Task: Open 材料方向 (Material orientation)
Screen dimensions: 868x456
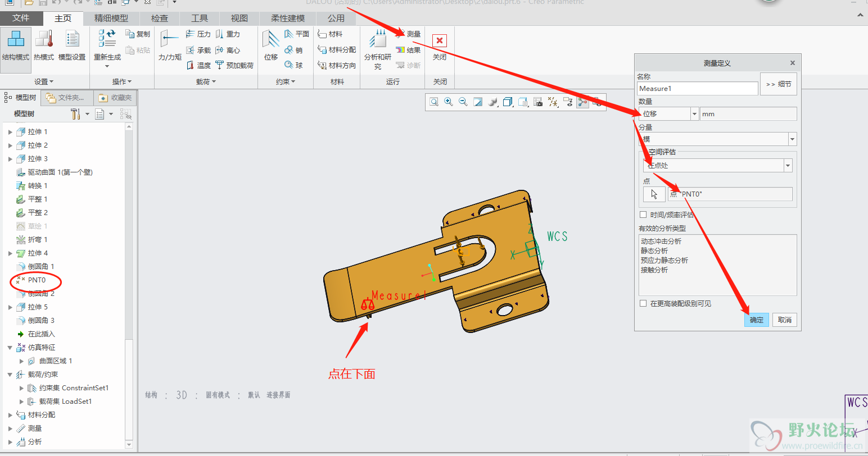Action: tap(337, 66)
